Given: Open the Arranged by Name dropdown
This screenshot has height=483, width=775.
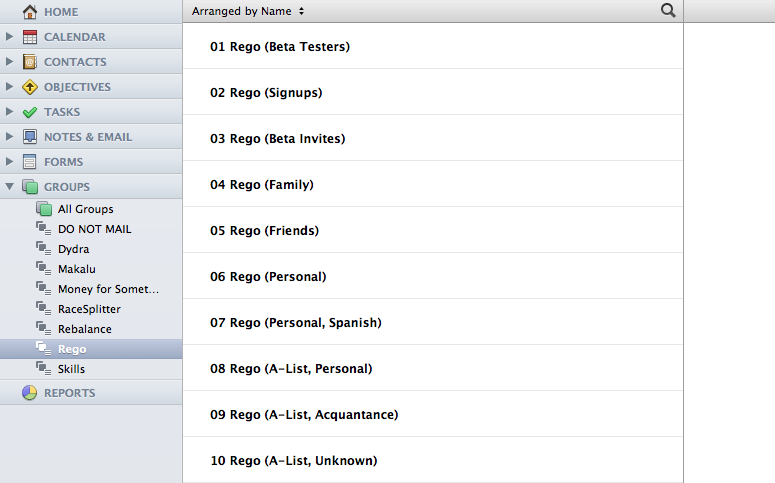Looking at the screenshot, I should [248, 11].
